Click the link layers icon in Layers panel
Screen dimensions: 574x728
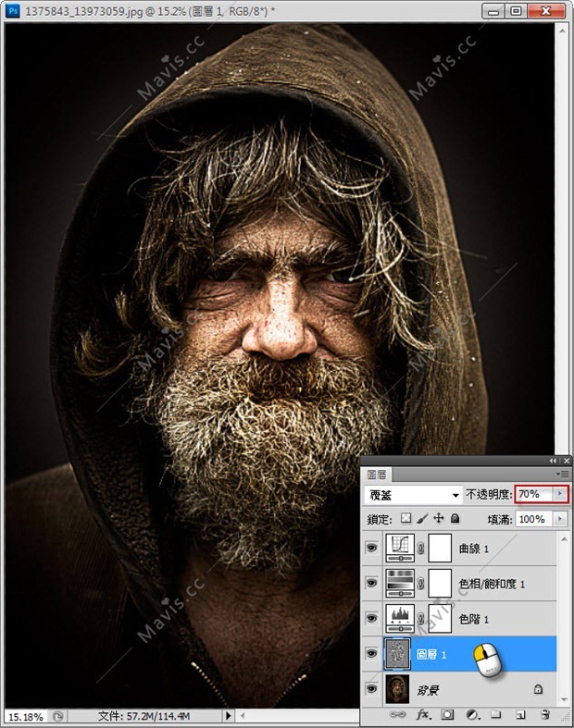point(397,714)
